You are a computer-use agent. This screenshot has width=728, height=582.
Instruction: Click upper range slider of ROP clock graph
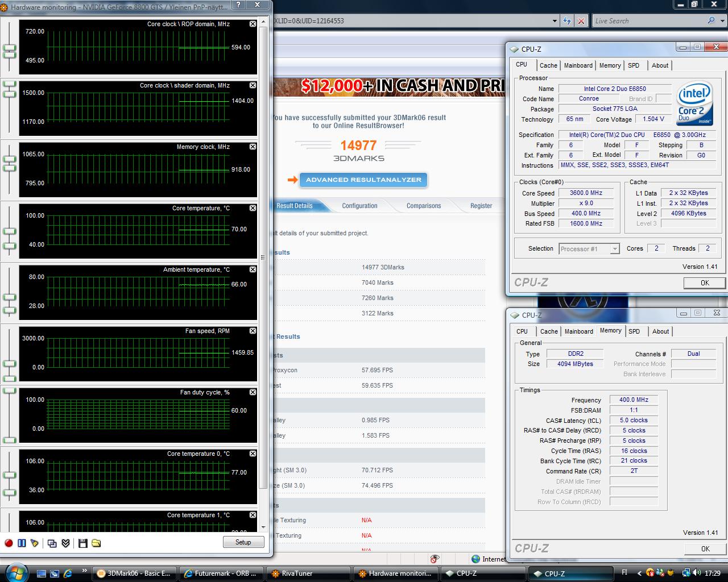pos(10,47)
